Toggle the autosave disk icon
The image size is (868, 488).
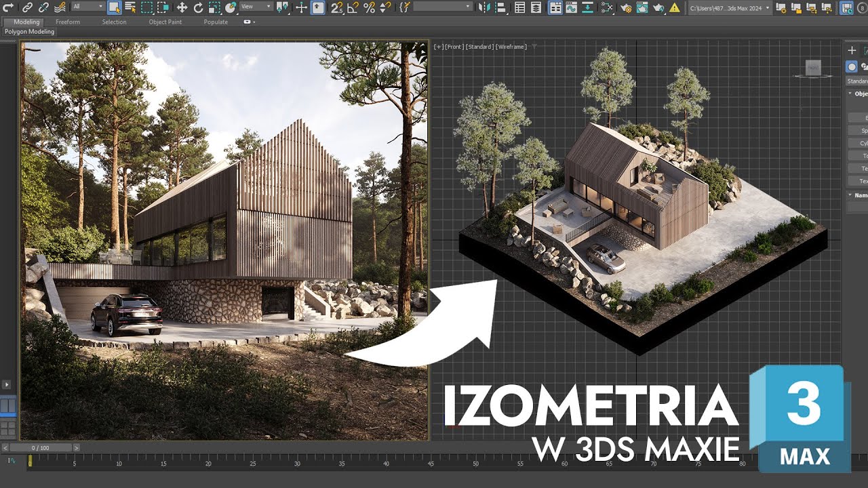(x=847, y=7)
